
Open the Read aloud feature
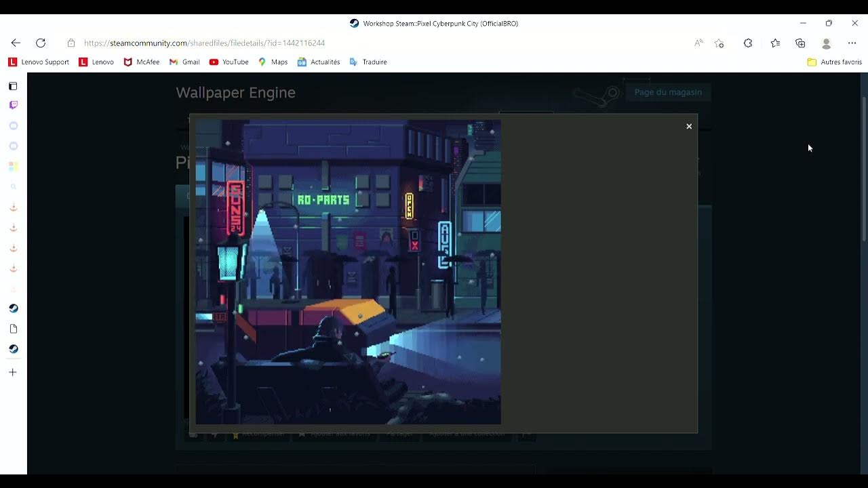click(x=698, y=43)
